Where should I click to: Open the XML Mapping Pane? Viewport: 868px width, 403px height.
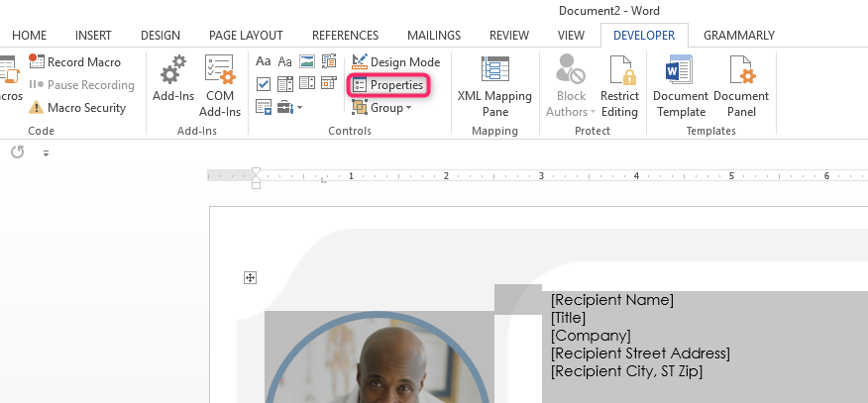point(494,86)
